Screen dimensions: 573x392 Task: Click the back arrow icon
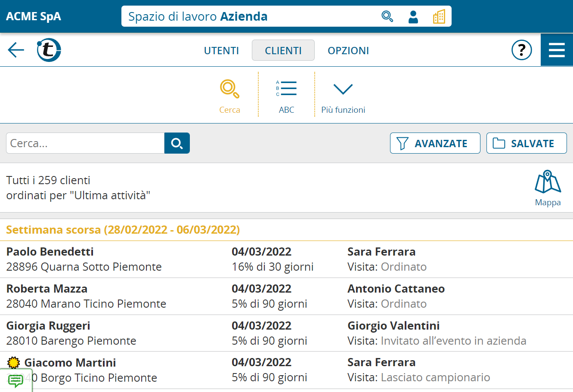[x=16, y=50]
